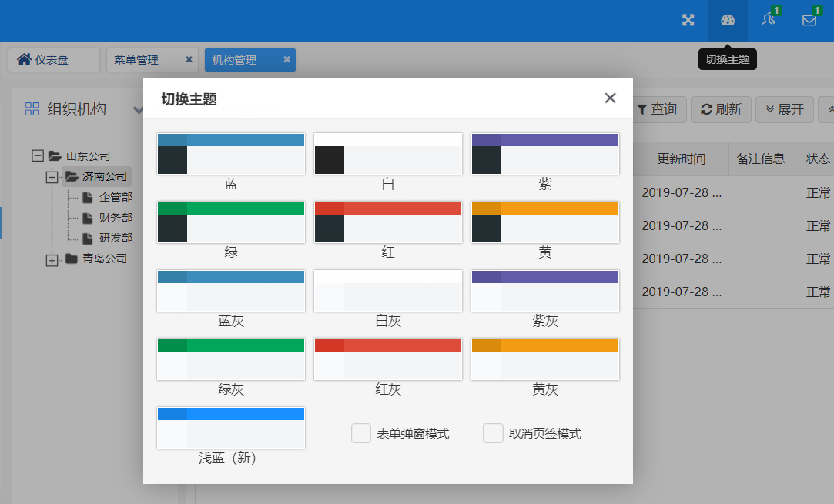834x504 pixels.
Task: Expand the 青岛公司 tree node
Action: click(x=52, y=260)
